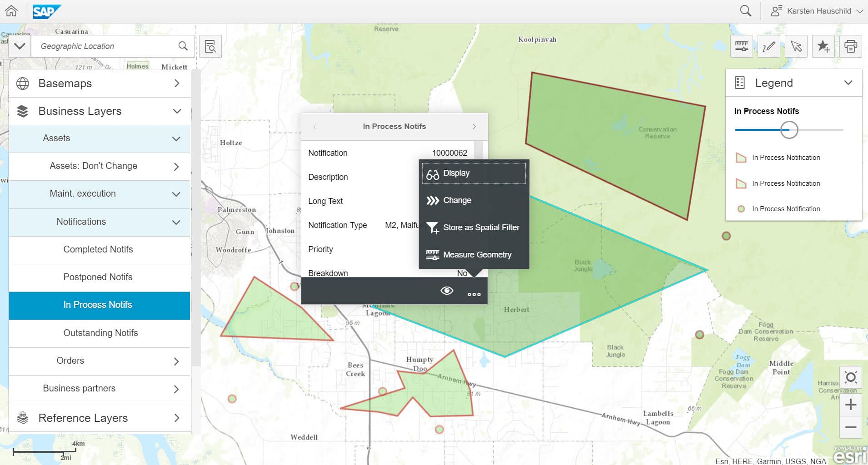Toggle the eye visibility icon in the popup

(x=447, y=291)
